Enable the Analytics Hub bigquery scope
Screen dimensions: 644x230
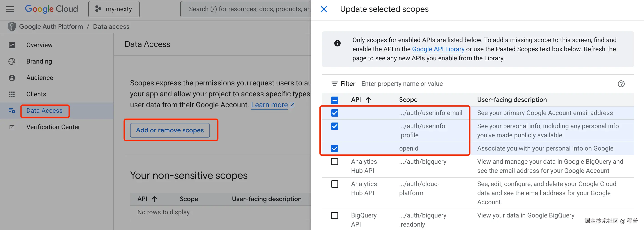pos(335,161)
